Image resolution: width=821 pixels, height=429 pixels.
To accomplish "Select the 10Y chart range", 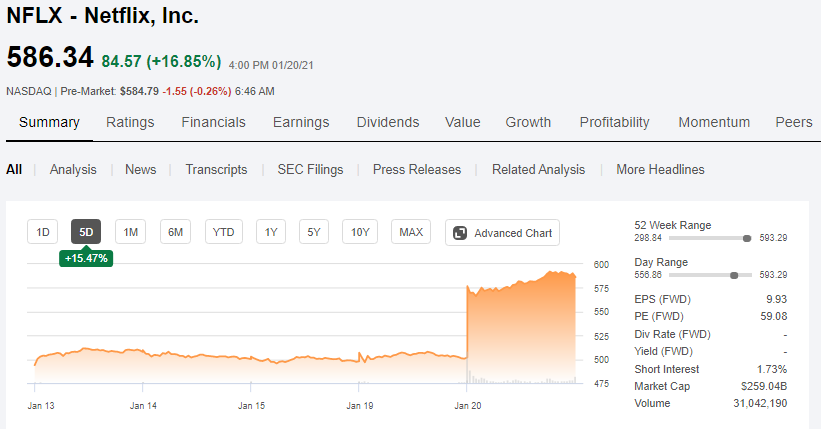I will tap(360, 232).
